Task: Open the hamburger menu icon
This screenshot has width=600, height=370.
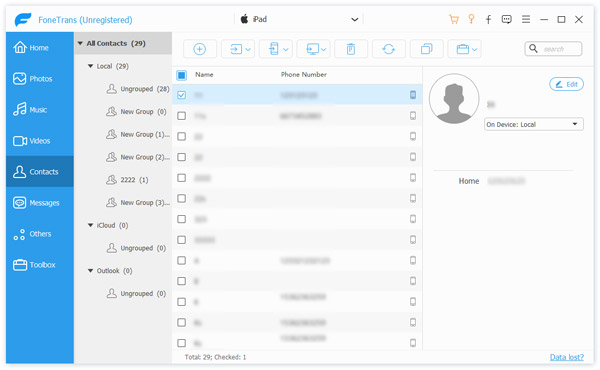Action: [526, 19]
